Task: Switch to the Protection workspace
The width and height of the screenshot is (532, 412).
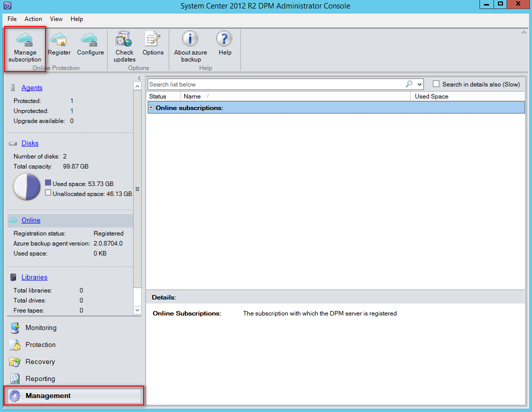Action: pyautogui.click(x=74, y=345)
